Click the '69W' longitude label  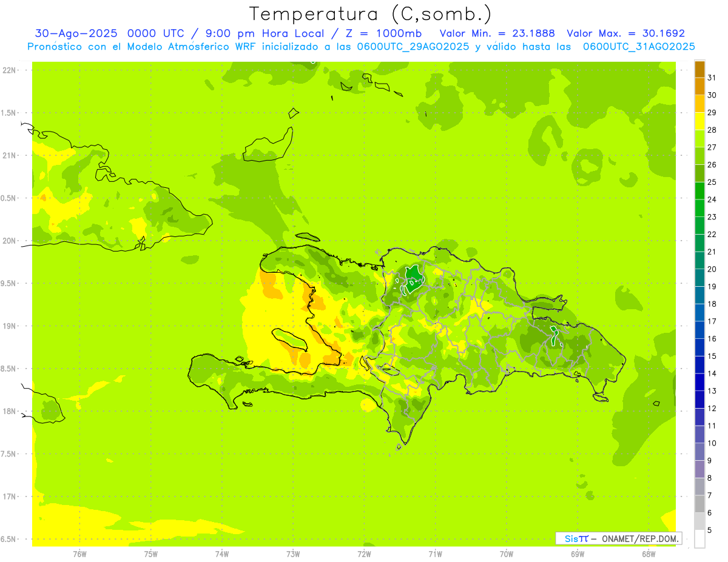[x=578, y=554]
